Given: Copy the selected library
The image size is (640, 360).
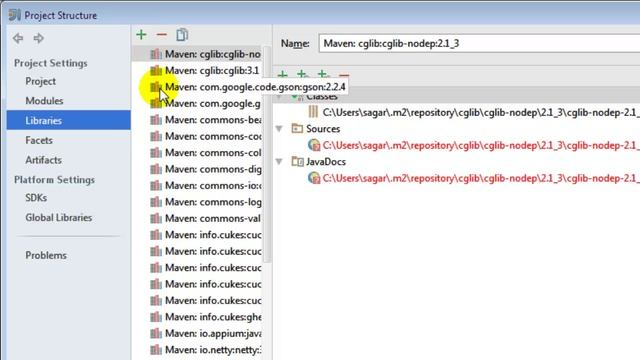Looking at the screenshot, I should 182,35.
